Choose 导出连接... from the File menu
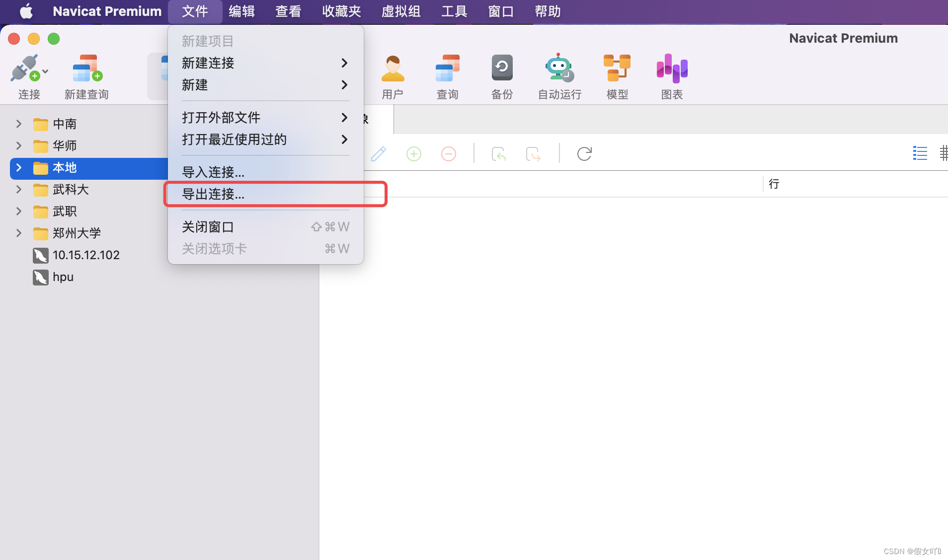The width and height of the screenshot is (948, 560). click(266, 194)
